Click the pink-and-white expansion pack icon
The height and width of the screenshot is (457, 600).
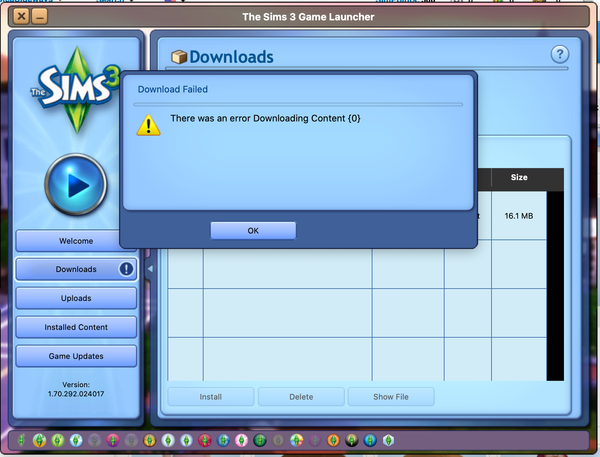[x=241, y=441]
